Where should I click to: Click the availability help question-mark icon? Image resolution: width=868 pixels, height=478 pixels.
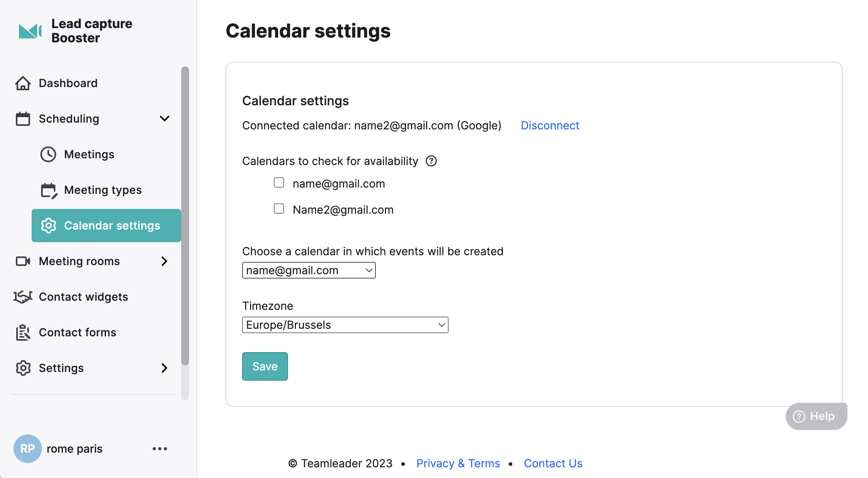point(431,161)
